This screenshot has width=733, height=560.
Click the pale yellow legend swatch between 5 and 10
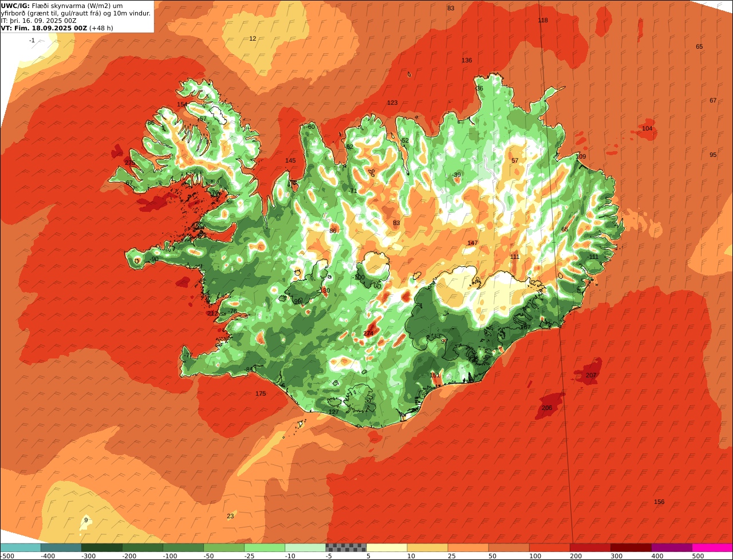[387, 547]
